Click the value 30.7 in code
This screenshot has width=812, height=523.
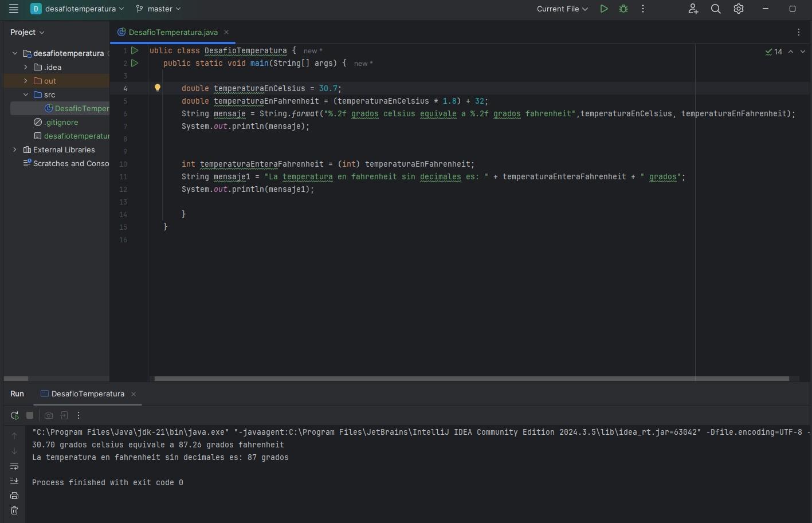(x=328, y=88)
